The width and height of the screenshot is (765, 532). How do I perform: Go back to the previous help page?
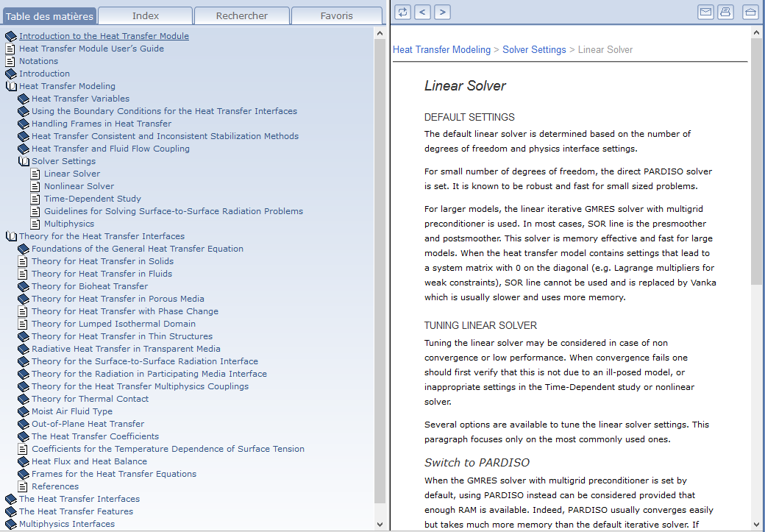[422, 12]
